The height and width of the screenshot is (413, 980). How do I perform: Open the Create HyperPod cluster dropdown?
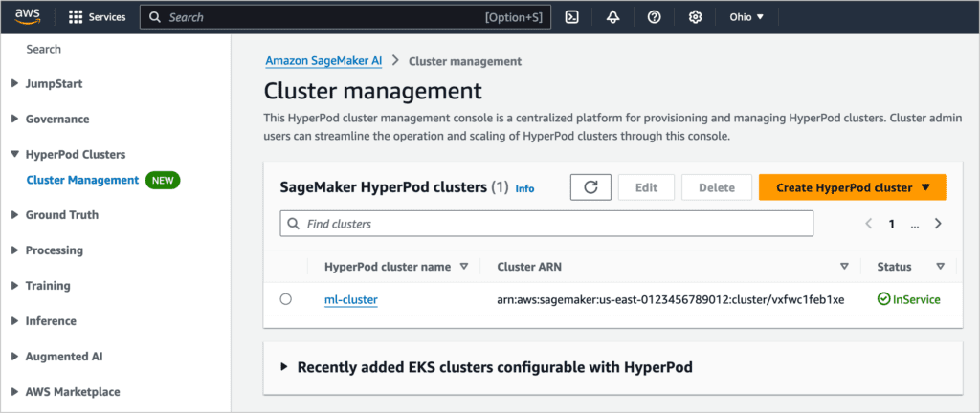tap(853, 187)
